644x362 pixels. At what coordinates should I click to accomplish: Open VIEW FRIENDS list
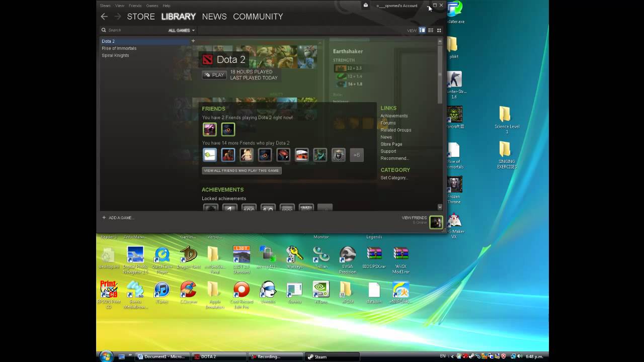414,218
